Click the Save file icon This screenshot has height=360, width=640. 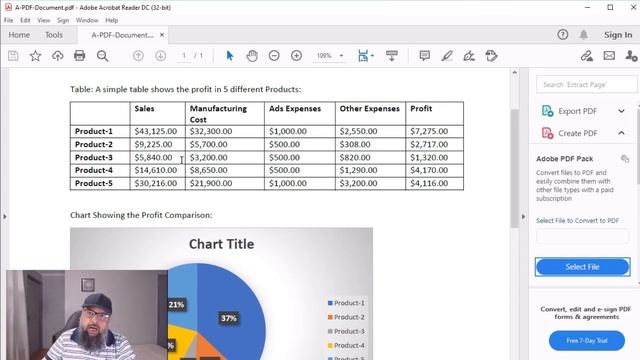coord(13,56)
